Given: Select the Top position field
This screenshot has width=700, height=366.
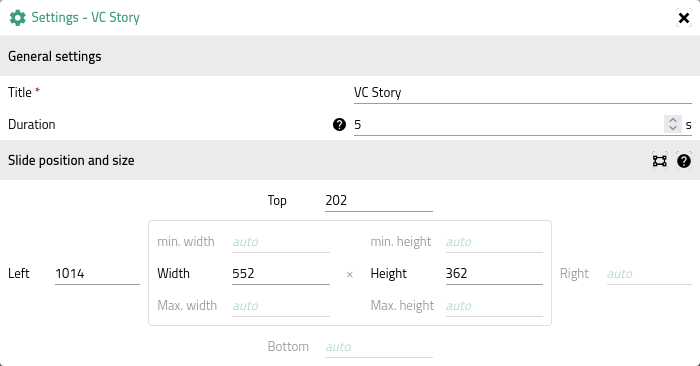Looking at the screenshot, I should [x=379, y=200].
